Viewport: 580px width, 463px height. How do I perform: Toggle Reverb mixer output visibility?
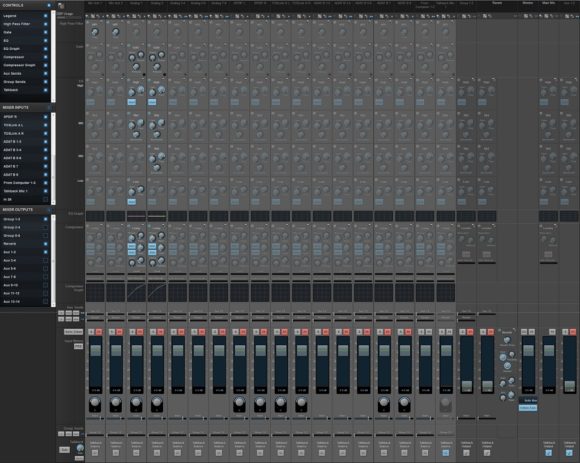click(45, 244)
